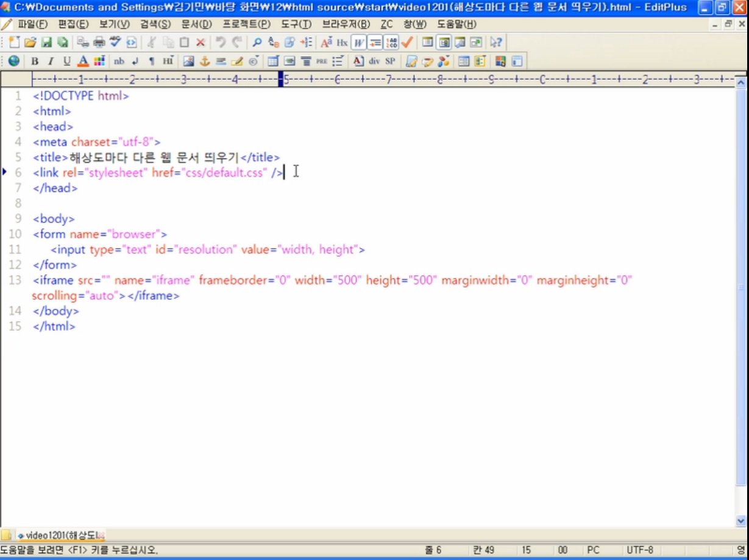
Task: Toggle Word Wrap with the W button
Action: point(358,42)
